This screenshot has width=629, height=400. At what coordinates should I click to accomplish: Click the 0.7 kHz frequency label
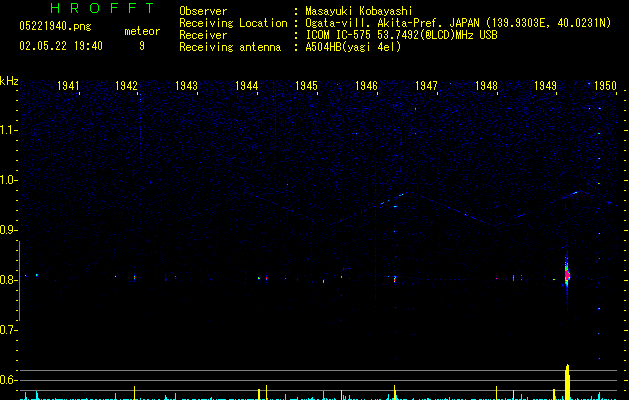pyautogui.click(x=8, y=330)
